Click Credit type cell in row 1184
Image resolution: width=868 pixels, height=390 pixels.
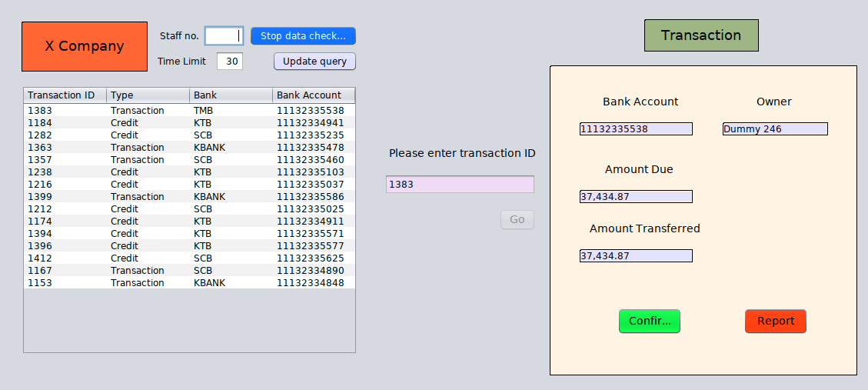coord(148,123)
